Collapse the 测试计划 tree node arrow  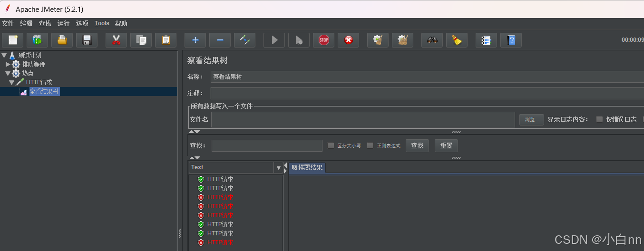coord(4,55)
